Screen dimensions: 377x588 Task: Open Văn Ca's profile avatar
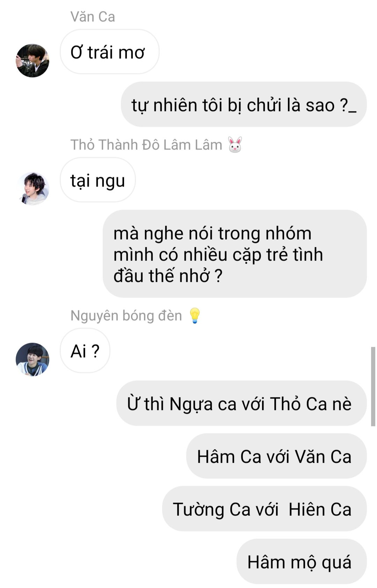coord(32,60)
